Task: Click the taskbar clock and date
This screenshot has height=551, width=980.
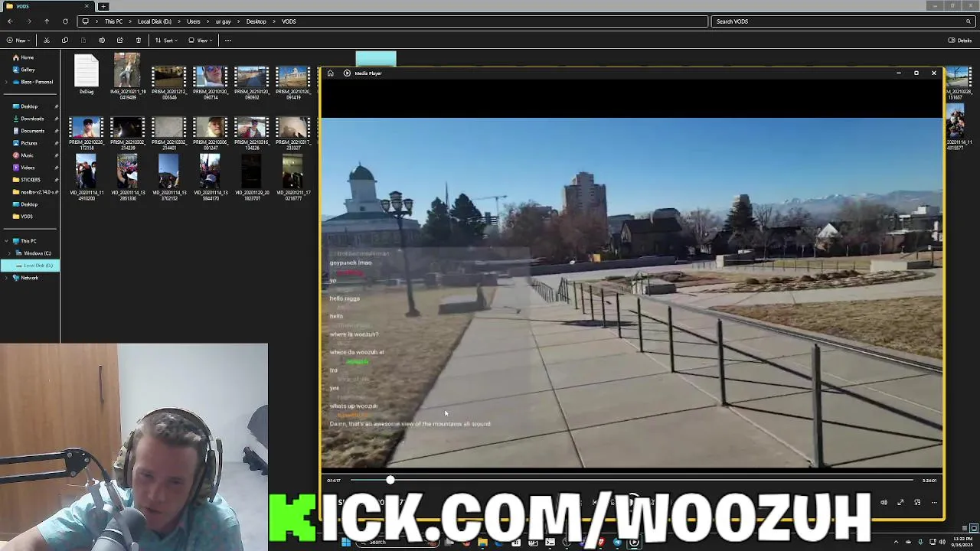Action: (x=962, y=542)
